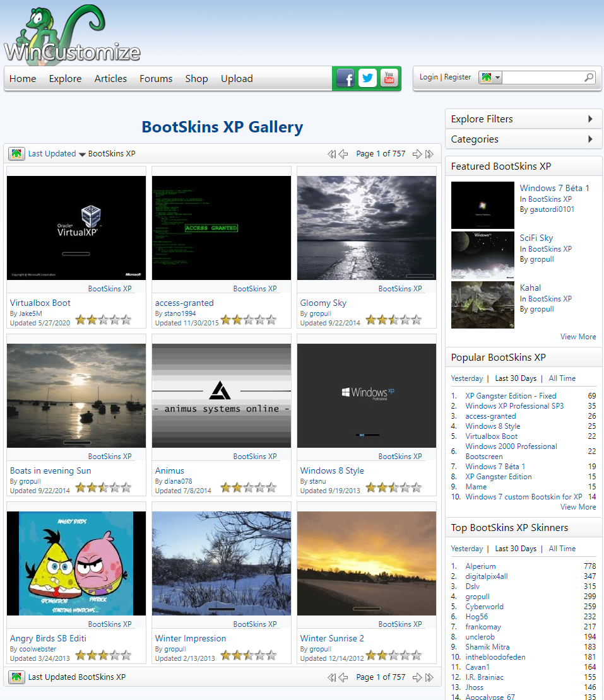Switch Top Skinners to All Time tab
The height and width of the screenshot is (700, 604).
pos(562,549)
